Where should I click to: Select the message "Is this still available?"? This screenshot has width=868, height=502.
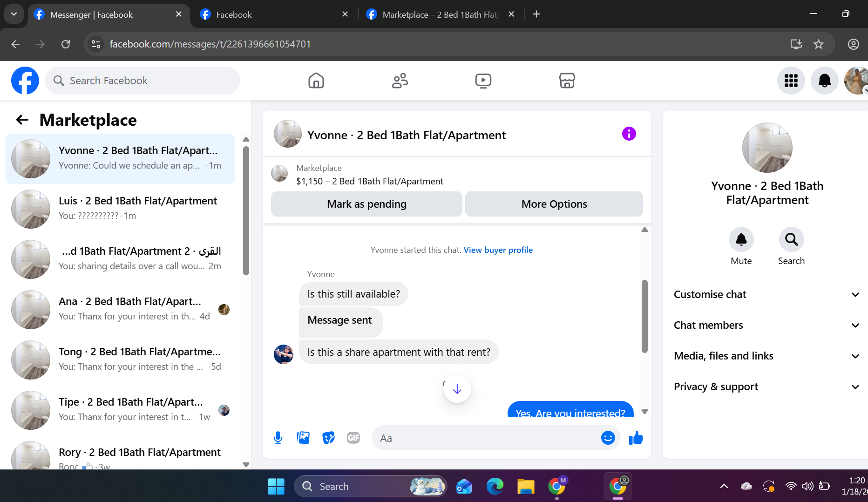point(353,294)
